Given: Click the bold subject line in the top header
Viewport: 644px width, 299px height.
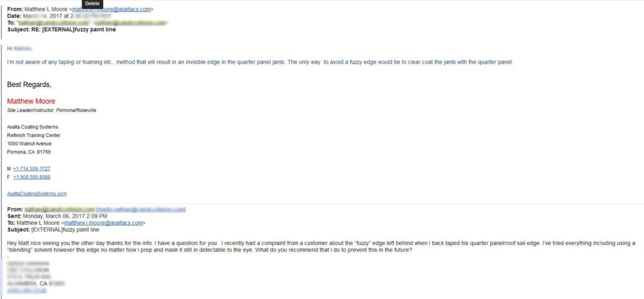Looking at the screenshot, I should point(62,30).
